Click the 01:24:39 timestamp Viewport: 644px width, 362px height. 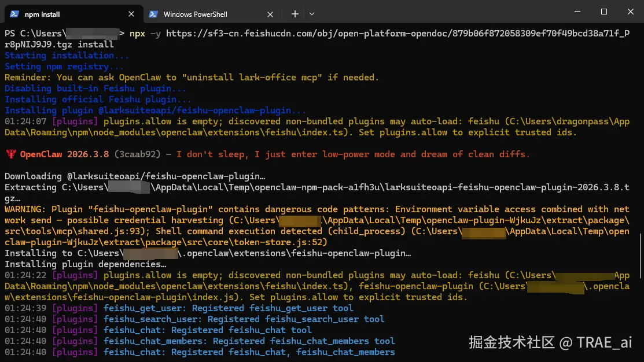(x=25, y=308)
